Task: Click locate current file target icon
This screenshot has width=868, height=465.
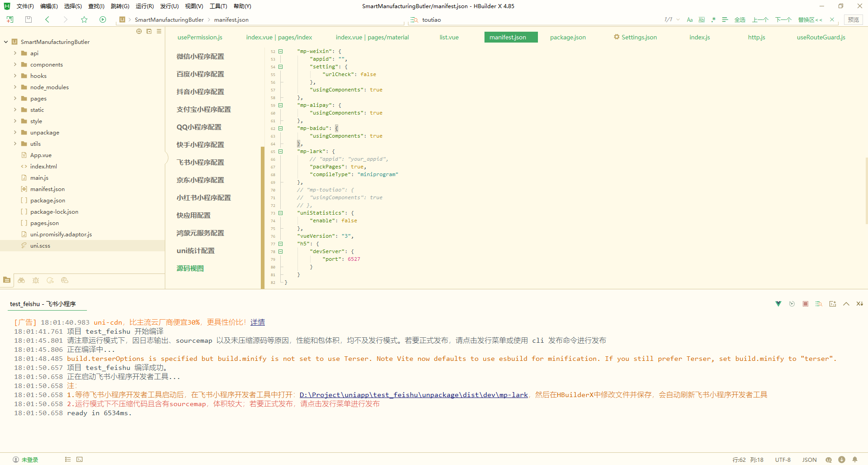Action: (x=139, y=31)
